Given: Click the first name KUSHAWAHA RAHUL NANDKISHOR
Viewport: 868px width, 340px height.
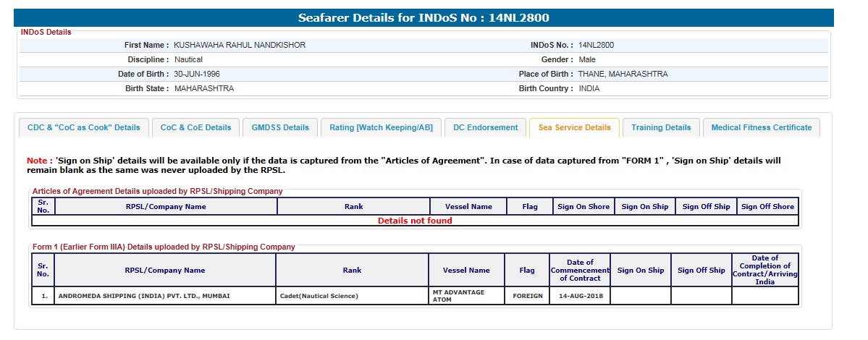Looking at the screenshot, I should point(240,45).
